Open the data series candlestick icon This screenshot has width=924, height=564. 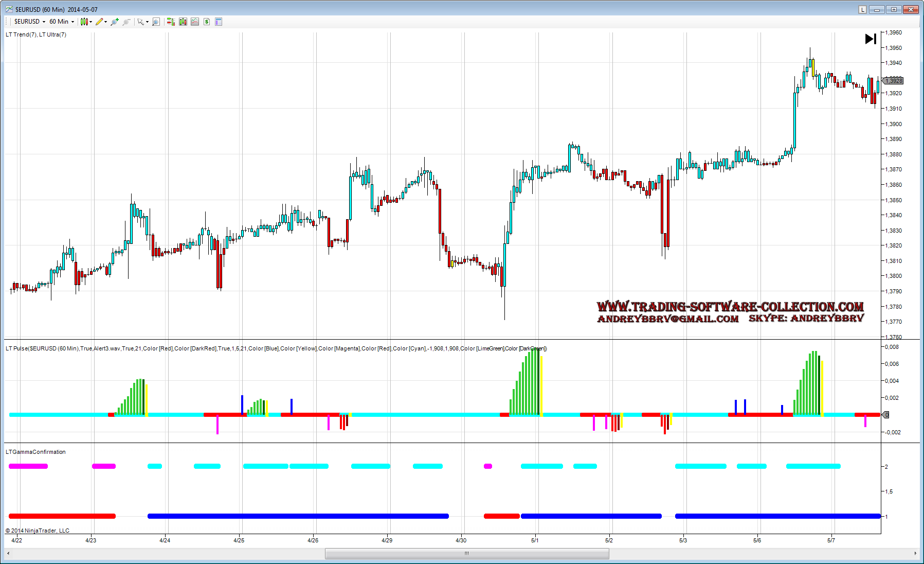[x=183, y=22]
